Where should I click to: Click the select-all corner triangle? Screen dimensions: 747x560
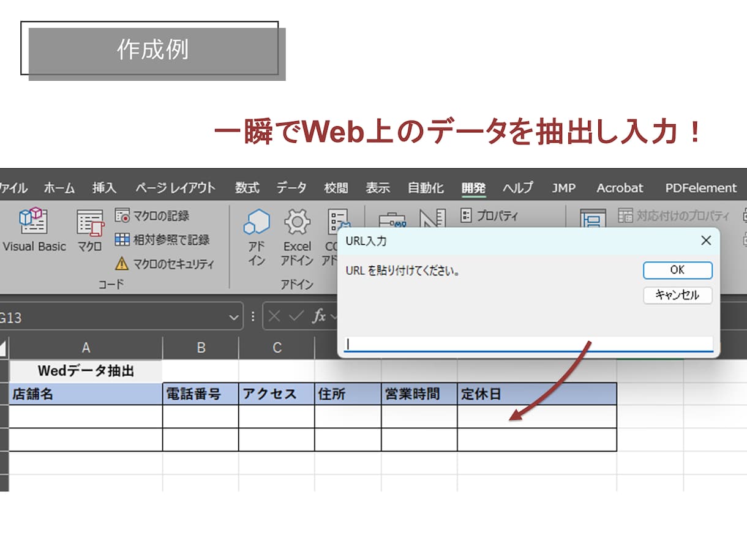[4, 349]
